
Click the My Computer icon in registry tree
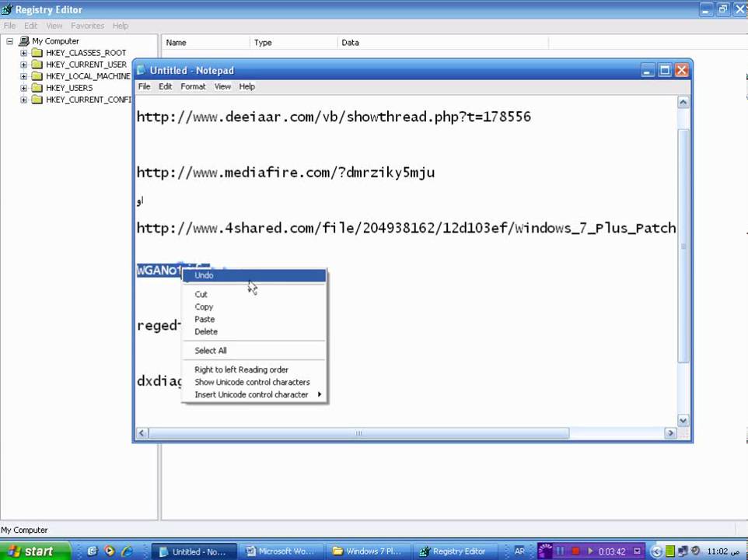point(24,41)
